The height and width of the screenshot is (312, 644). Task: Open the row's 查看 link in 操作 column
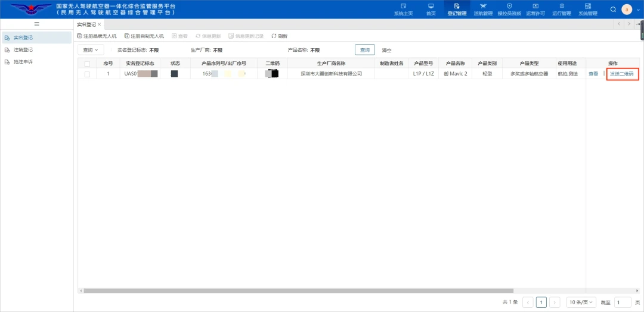593,74
